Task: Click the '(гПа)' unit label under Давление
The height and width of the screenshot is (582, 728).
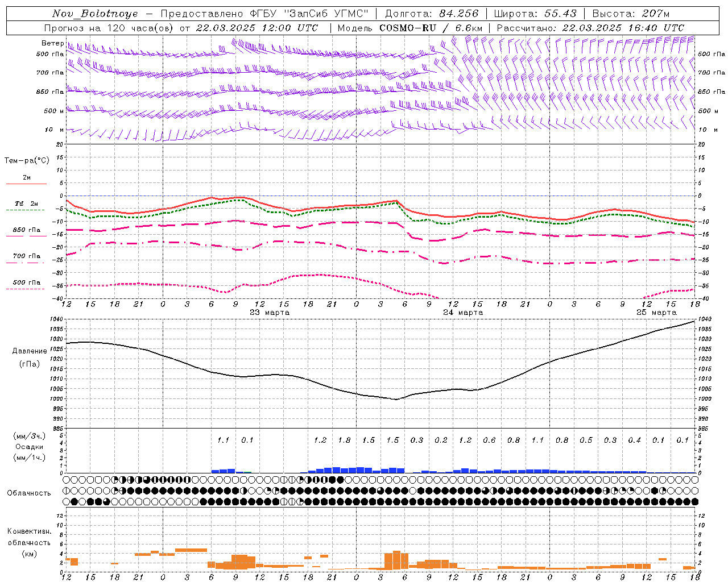Action: tap(29, 364)
